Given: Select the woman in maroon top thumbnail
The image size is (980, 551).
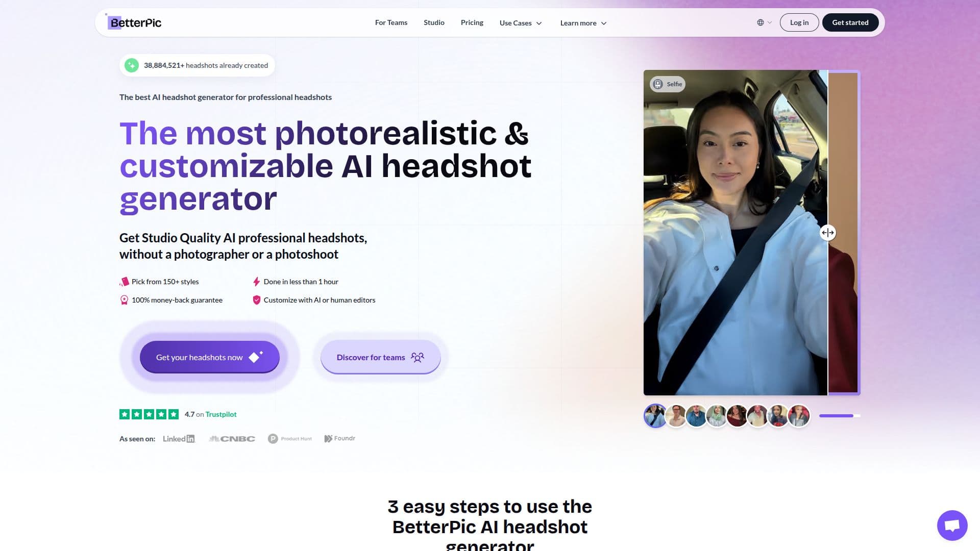Looking at the screenshot, I should 737,416.
